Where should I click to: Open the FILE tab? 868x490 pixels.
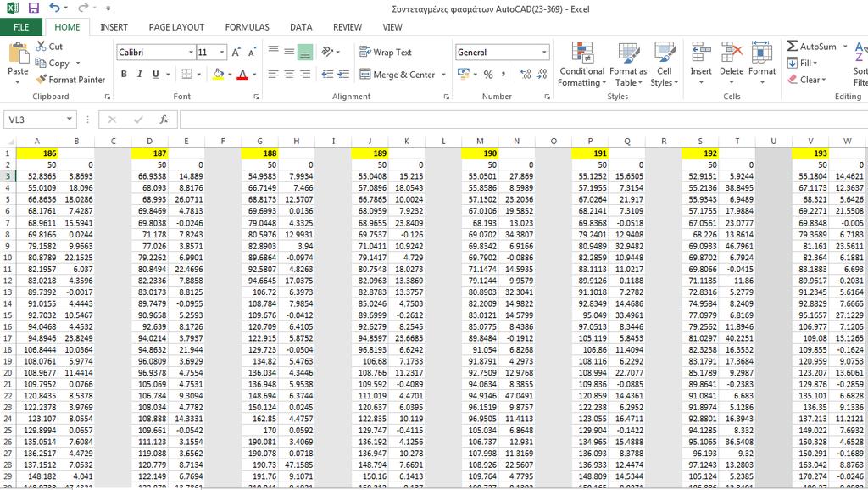[x=21, y=27]
